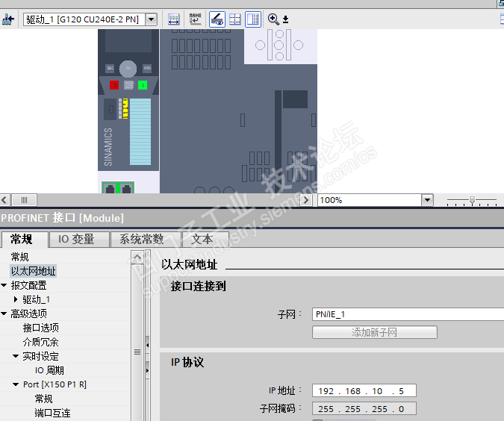Select the 实时设定 tree item

pos(41,356)
